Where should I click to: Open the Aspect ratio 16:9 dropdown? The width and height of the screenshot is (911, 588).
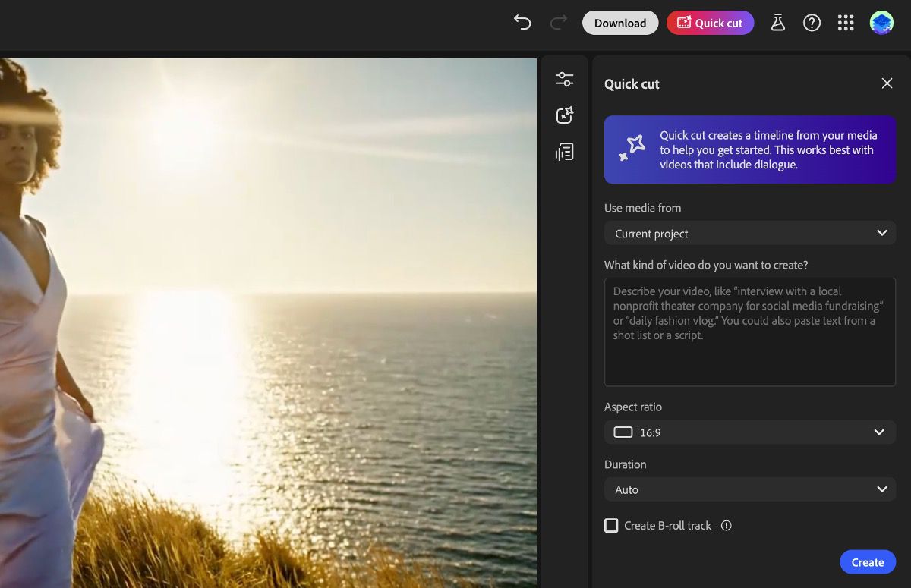click(x=750, y=432)
